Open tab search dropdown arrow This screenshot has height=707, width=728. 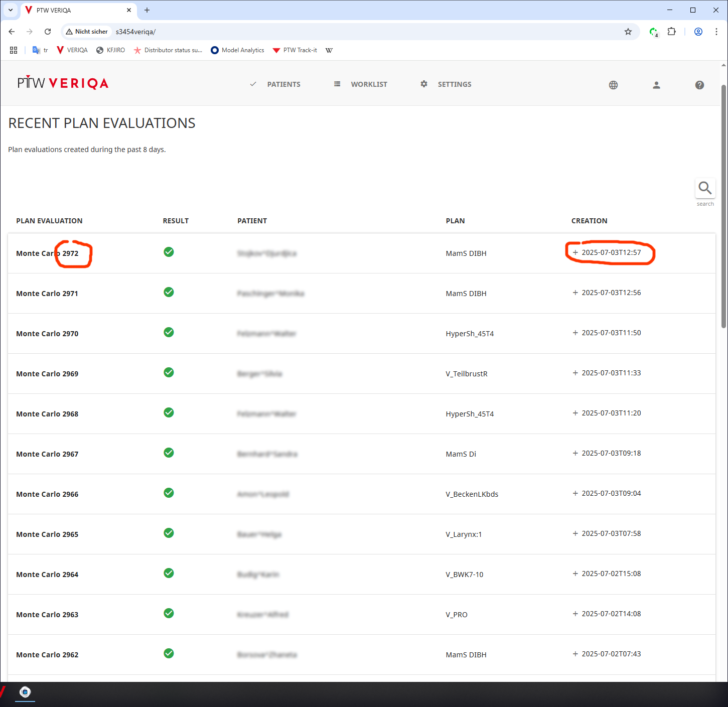[x=11, y=10]
